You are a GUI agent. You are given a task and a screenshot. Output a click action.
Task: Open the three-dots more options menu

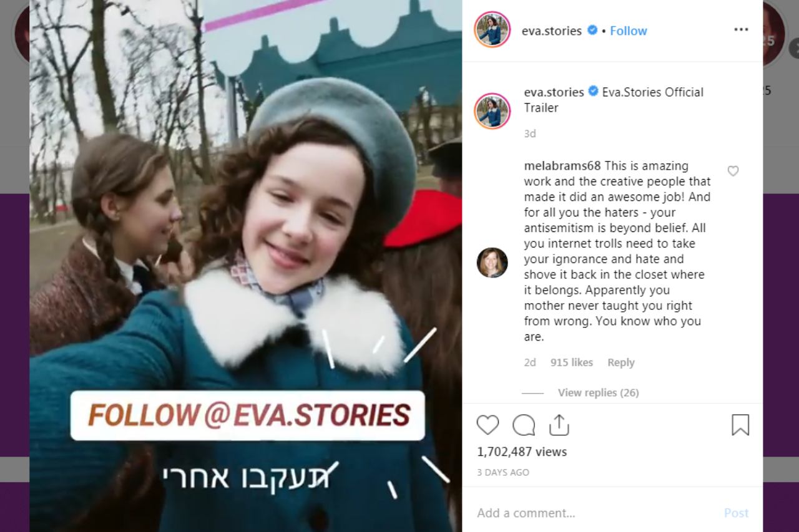741,30
